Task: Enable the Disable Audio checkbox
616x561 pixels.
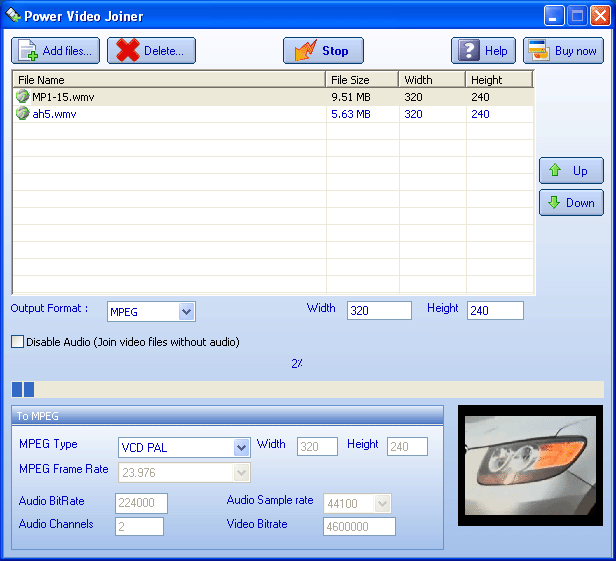Action: (x=17, y=341)
